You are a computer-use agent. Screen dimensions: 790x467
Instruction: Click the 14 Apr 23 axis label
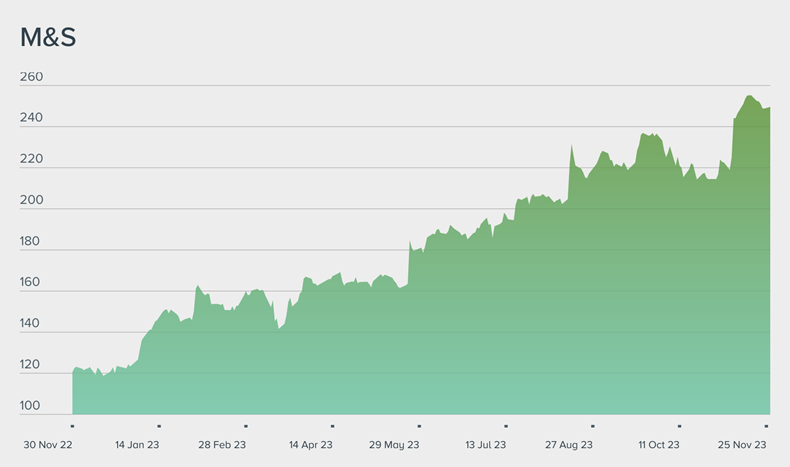pos(311,445)
